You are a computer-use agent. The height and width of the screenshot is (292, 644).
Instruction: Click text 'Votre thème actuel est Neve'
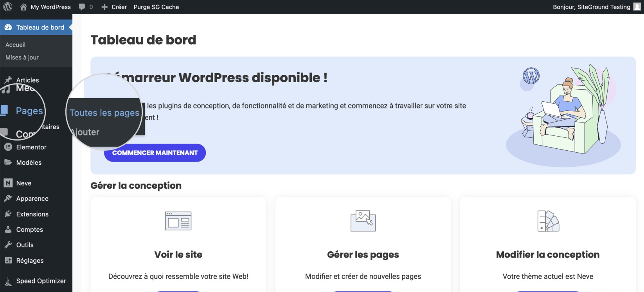[x=548, y=276]
